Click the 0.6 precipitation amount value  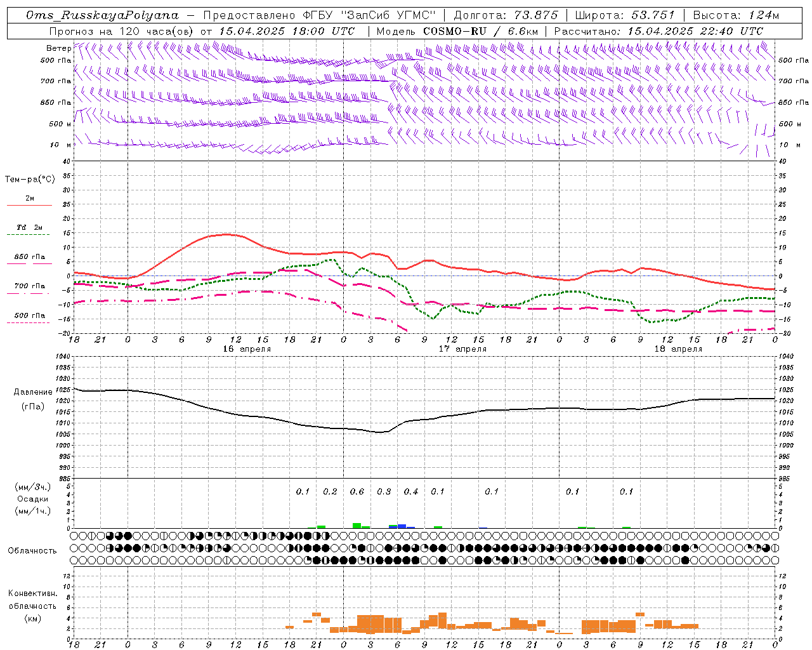(357, 491)
